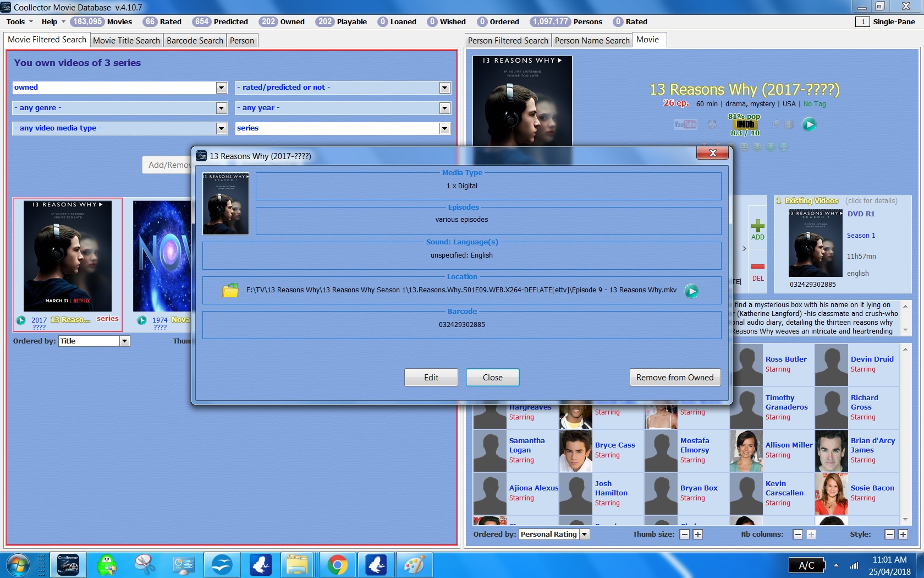Open the Help menu
Image resolution: width=924 pixels, height=578 pixels.
[53, 22]
